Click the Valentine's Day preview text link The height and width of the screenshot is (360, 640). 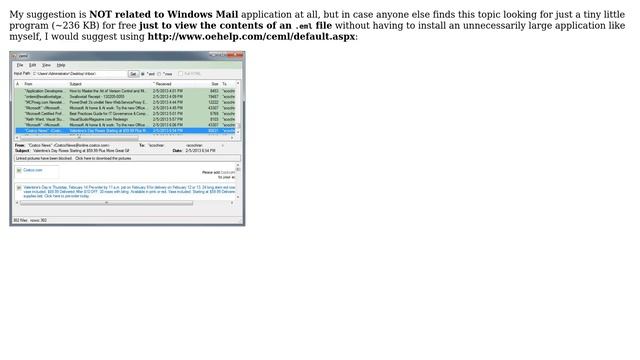pyautogui.click(x=129, y=191)
